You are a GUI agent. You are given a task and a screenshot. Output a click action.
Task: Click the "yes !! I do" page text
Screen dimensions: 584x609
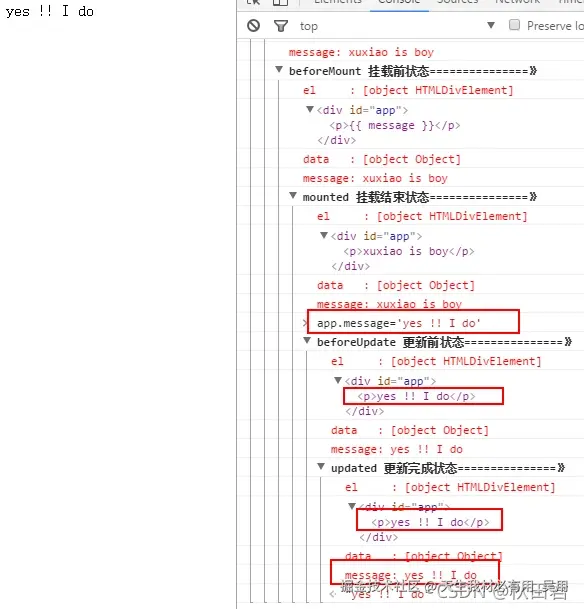click(x=49, y=11)
